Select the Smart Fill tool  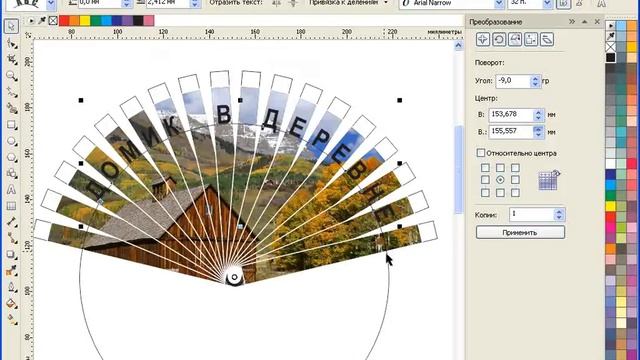click(x=11, y=109)
